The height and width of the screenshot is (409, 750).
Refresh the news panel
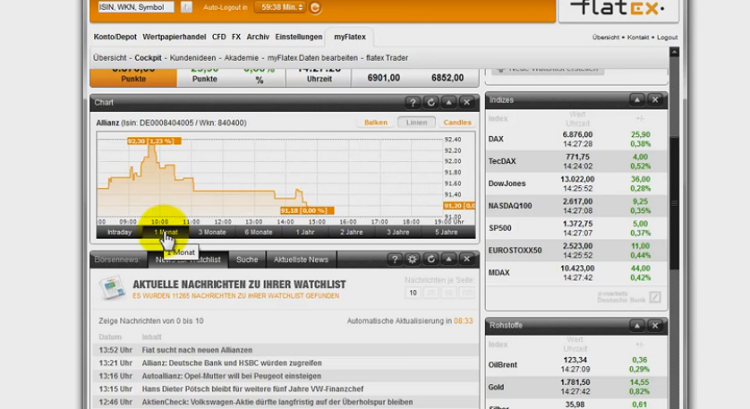point(431,259)
